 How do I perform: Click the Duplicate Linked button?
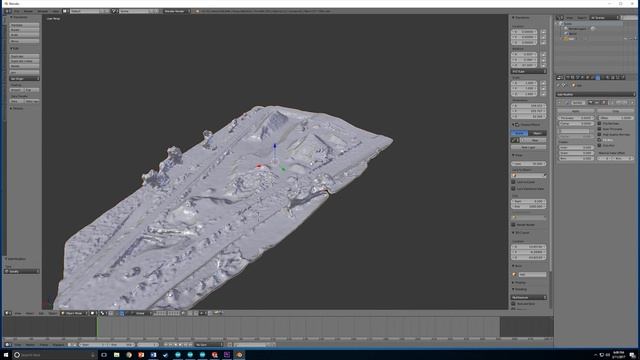click(x=24, y=61)
